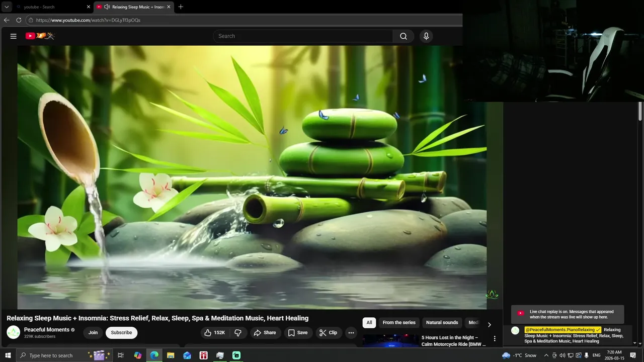Open Outlook from the taskbar
The width and height of the screenshot is (644, 362).
[x=187, y=355]
